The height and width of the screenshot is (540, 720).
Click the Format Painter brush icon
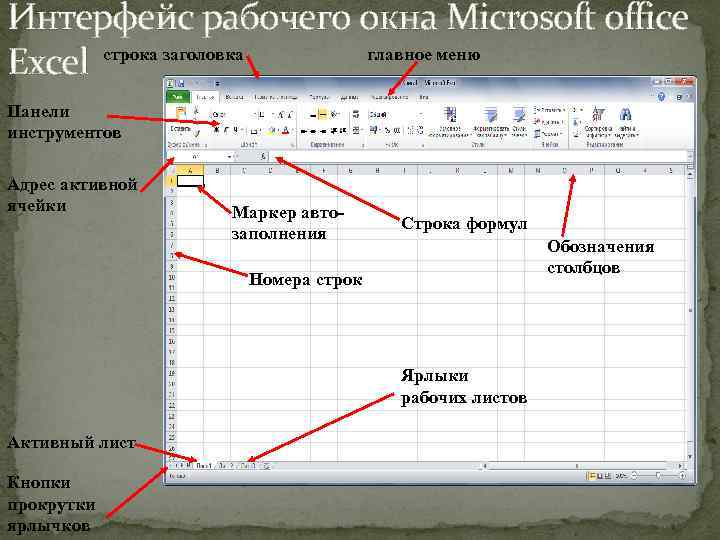point(197,134)
